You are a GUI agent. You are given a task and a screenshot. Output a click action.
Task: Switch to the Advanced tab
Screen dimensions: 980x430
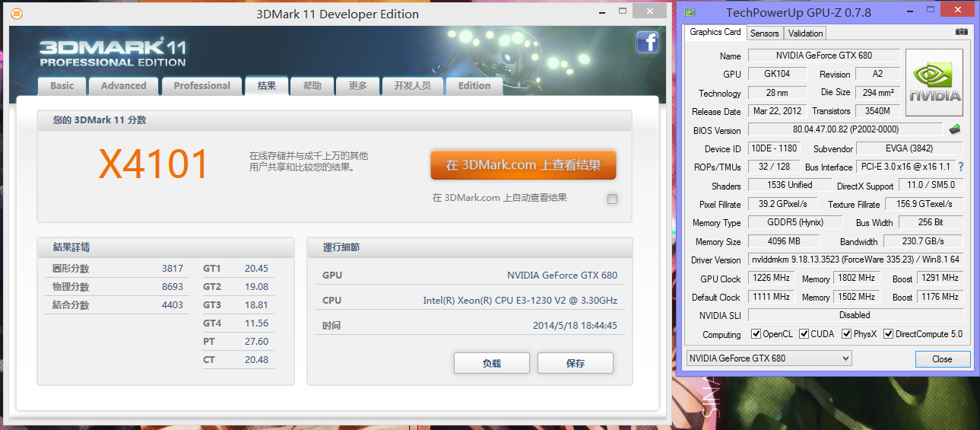click(123, 86)
